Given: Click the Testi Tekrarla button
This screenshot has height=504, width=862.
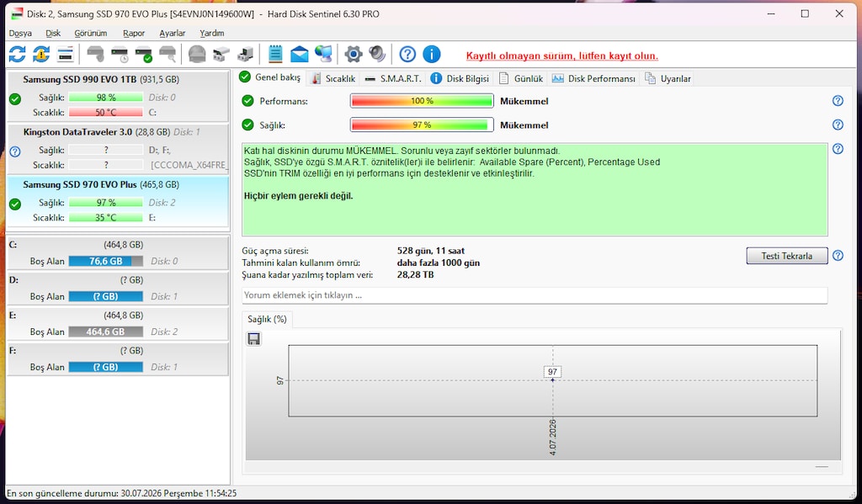Looking at the screenshot, I should 787,256.
